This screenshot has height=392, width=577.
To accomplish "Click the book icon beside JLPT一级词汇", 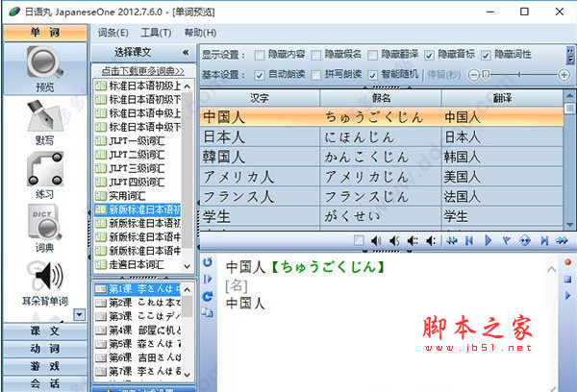I will (x=100, y=141).
